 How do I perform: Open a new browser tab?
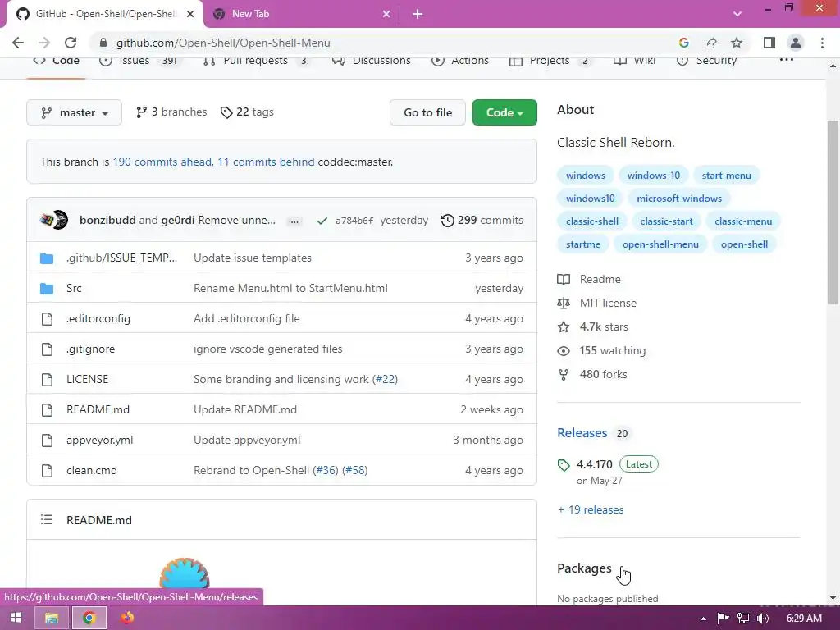point(418,15)
